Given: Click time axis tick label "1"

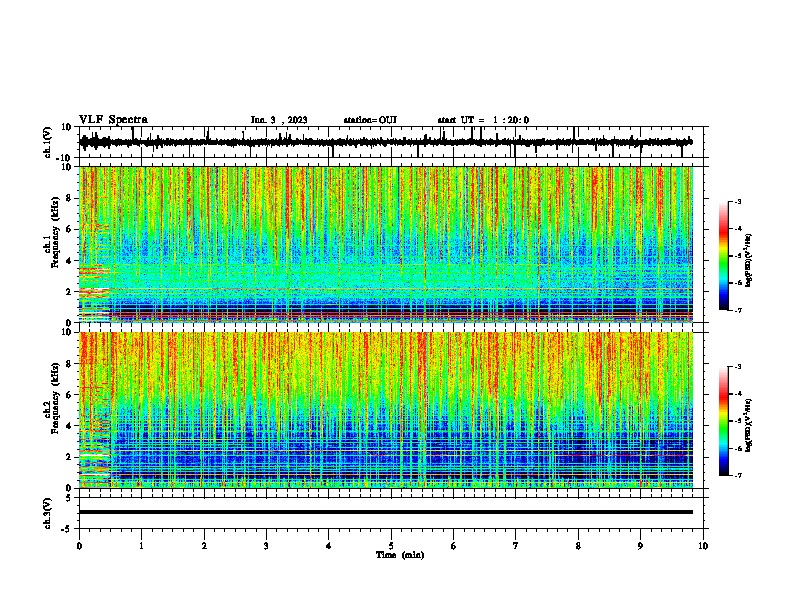Looking at the screenshot, I should [141, 546].
